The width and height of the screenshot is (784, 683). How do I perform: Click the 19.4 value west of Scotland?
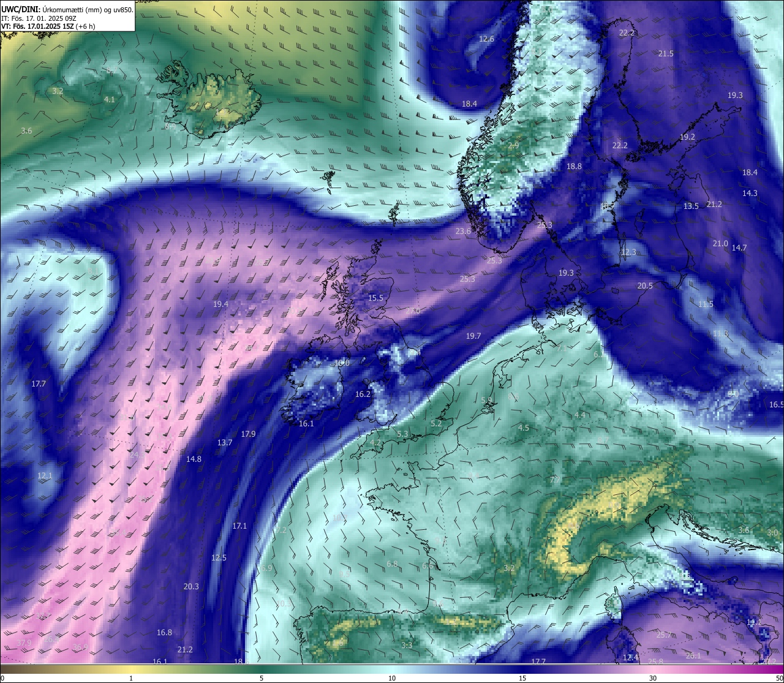click(221, 304)
